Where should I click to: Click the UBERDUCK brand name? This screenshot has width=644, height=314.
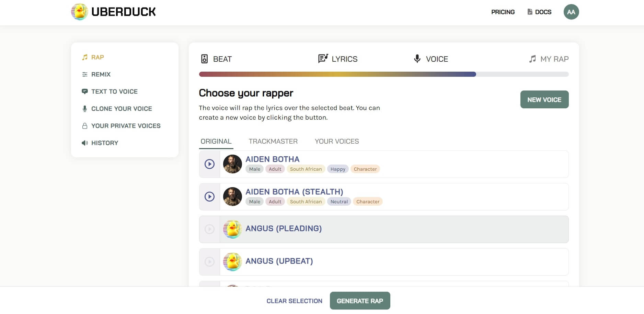tap(124, 12)
